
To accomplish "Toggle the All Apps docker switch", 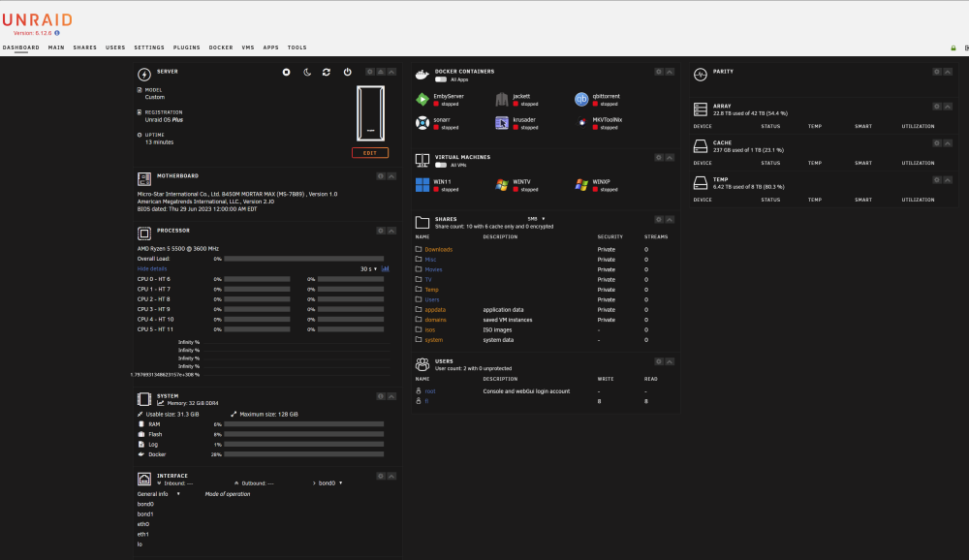I will (441, 79).
